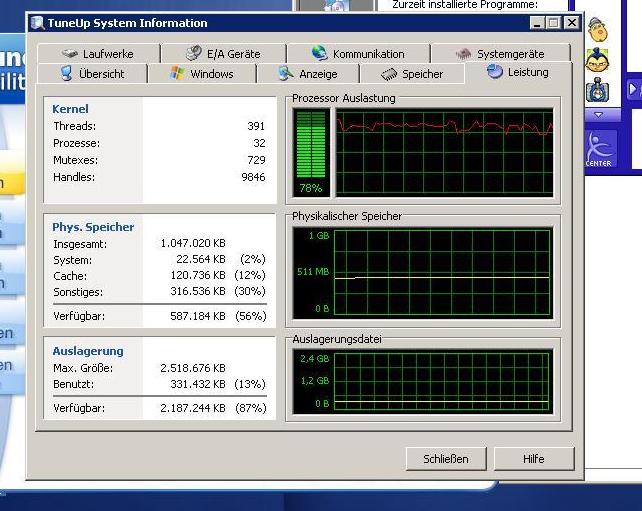Click the mouse icon on E/A Geräte tab
Viewport: 642px width, 511px height.
coord(194,53)
